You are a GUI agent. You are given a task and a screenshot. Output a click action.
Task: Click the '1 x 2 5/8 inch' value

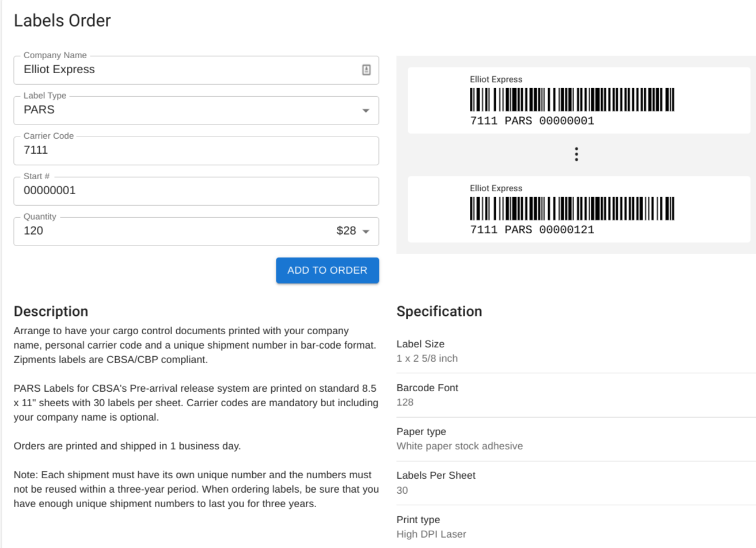tap(427, 358)
